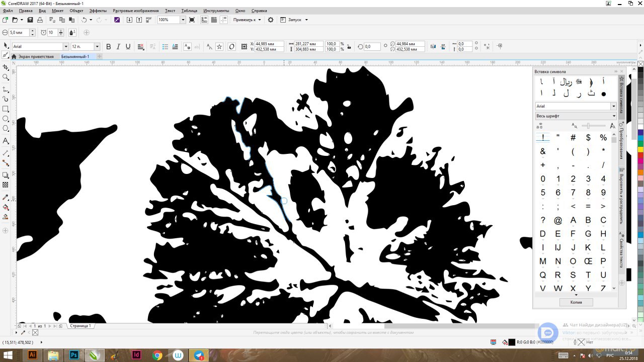Expand the 12 pt font size dropdown
The height and width of the screenshot is (362, 644).
97,46
